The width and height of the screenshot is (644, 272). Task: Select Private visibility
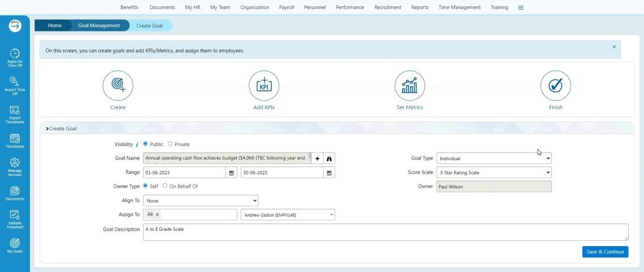170,144
